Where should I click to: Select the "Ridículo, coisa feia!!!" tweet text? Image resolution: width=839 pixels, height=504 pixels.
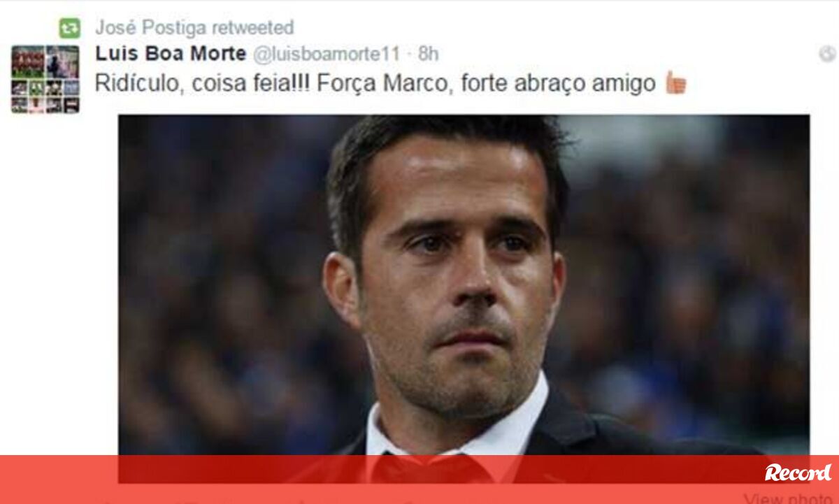pyautogui.click(x=202, y=83)
